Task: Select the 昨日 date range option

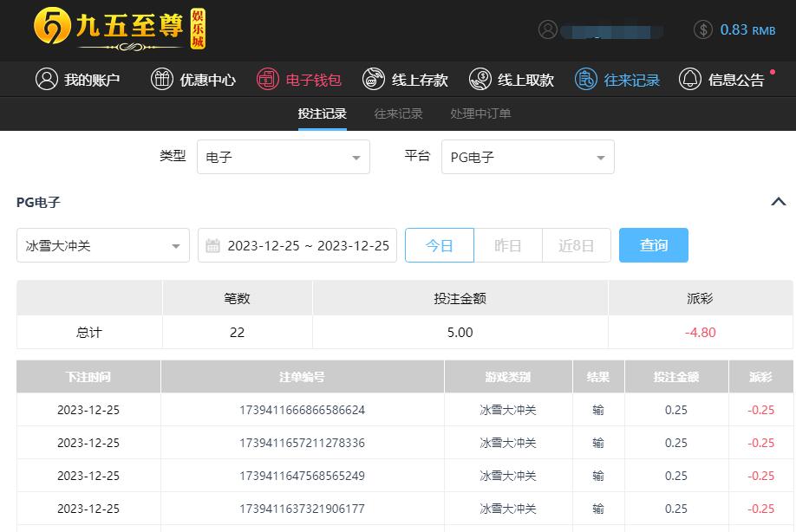Action: click(508, 245)
